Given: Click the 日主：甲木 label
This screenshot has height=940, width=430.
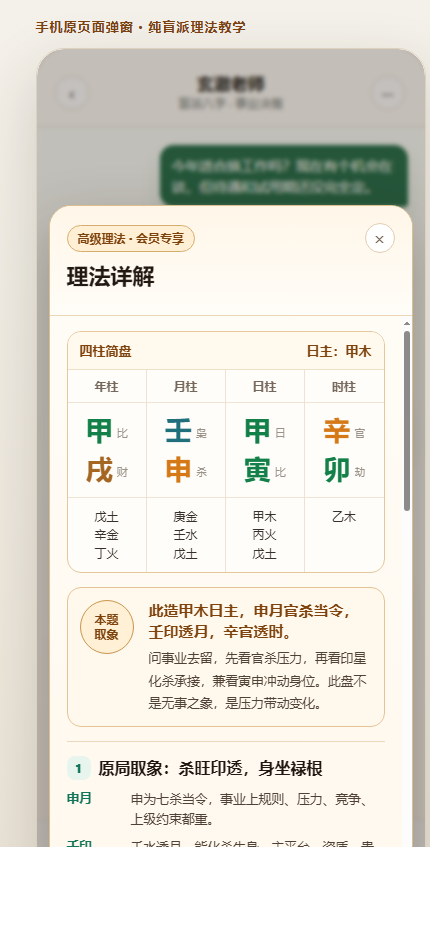Looking at the screenshot, I should click(339, 351).
